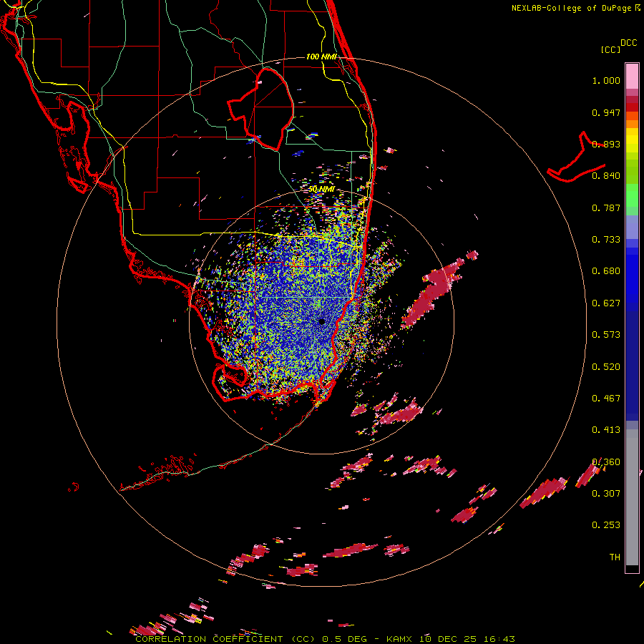
Task: Click the black radar site dot
Action: pos(321,321)
